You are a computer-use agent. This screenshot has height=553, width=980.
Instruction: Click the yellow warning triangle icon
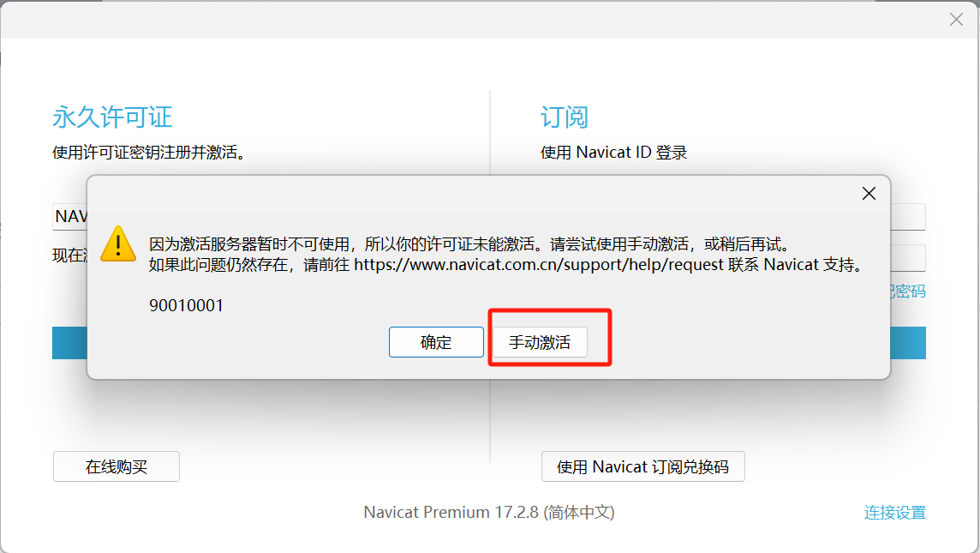tap(118, 243)
